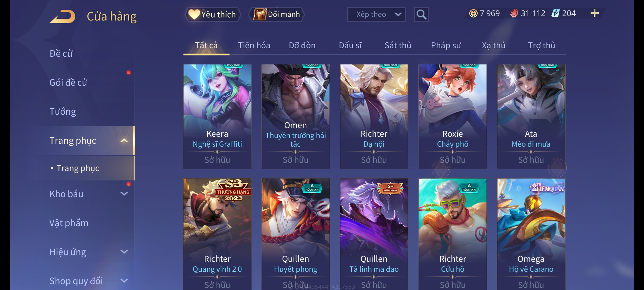Viewport: 644px width, 290px height.
Task: Open the Xếp theo sort dropdown
Action: 376,15
